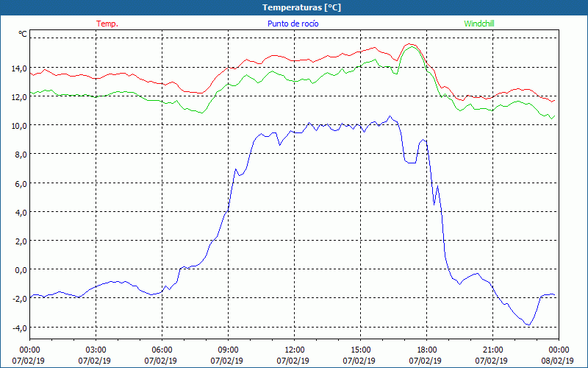Click the 8,0 y-axis value
This screenshot has height=368, width=588.
pyautogui.click(x=21, y=155)
